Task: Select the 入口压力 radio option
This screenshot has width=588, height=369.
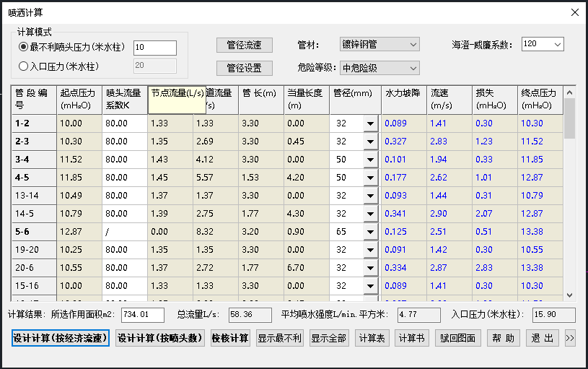Action: (23, 66)
